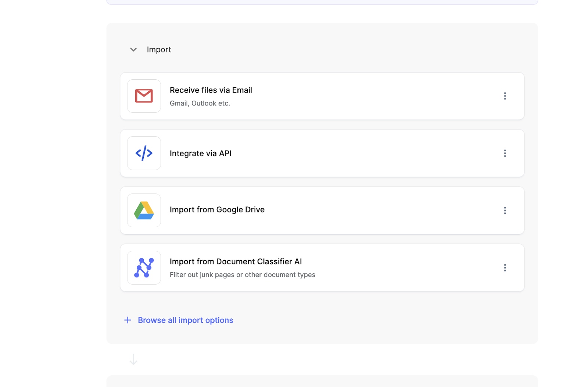Click the blue API code brackets icon
The image size is (588, 387).
(144, 153)
